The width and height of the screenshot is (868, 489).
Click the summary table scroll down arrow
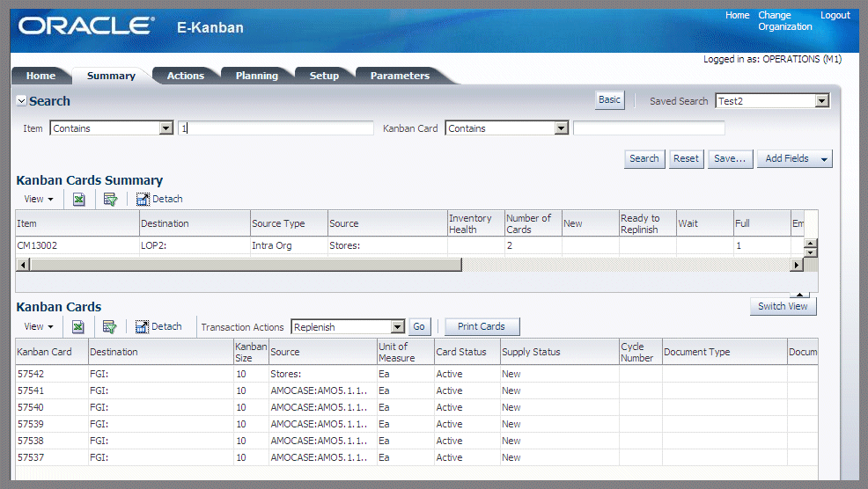(x=810, y=252)
